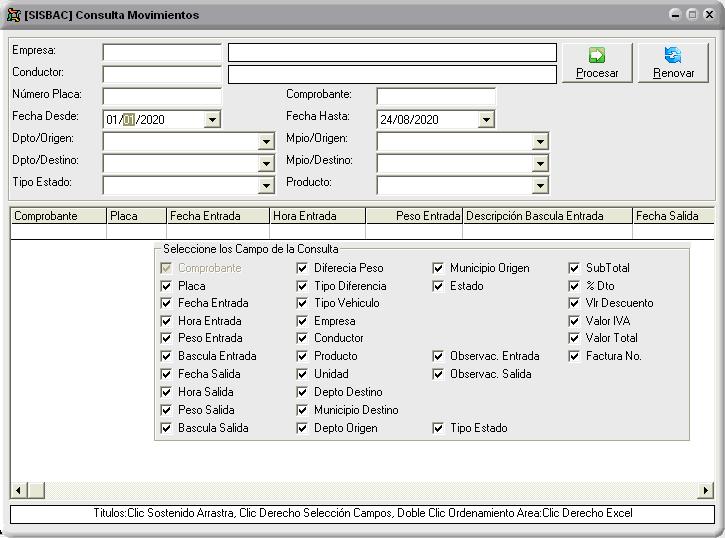The width and height of the screenshot is (725, 538).
Task: Click into the Número Placa input field
Action: (x=161, y=96)
